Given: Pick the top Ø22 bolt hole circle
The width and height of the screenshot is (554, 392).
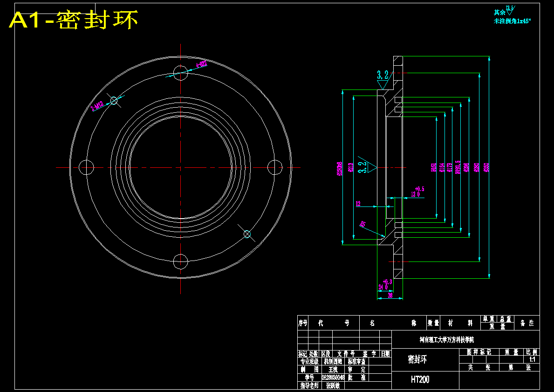Looking at the screenshot, I should [180, 73].
